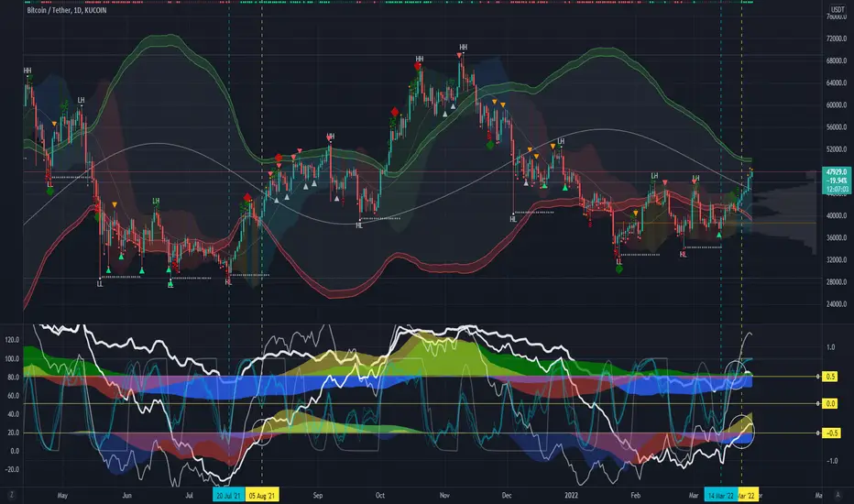This screenshot has height=504, width=854.
Task: Click the 52000.0 price axis label
Action: [x=836, y=149]
